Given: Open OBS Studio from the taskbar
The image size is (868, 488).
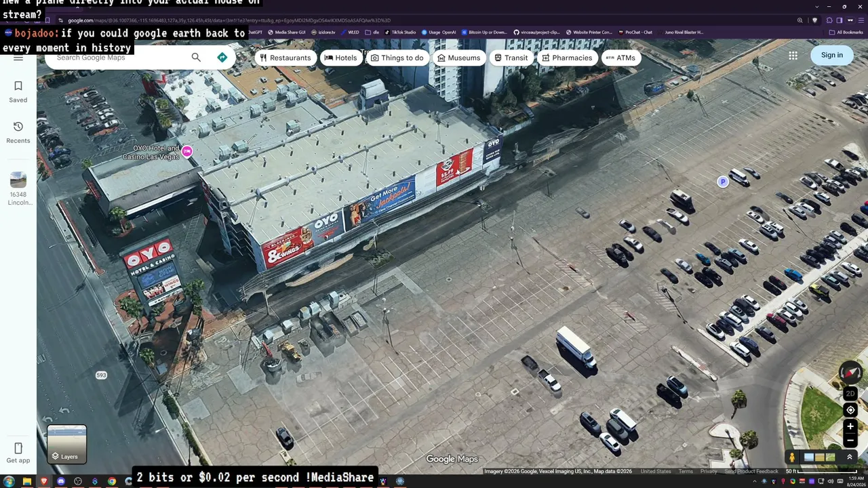Looking at the screenshot, I should tap(78, 482).
